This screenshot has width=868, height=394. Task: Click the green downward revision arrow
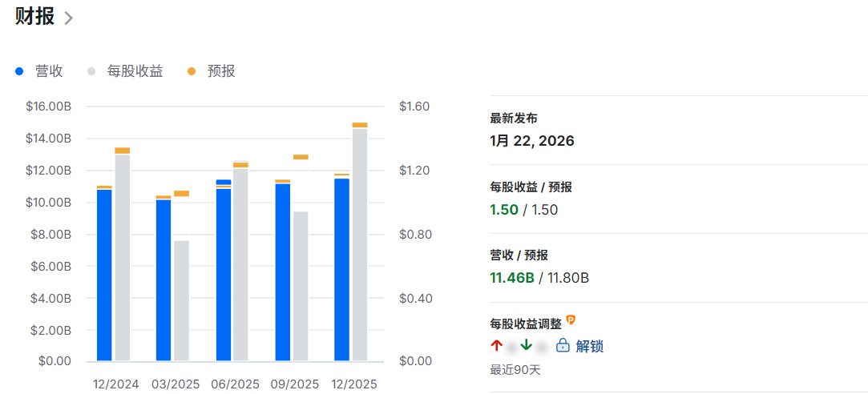point(526,345)
